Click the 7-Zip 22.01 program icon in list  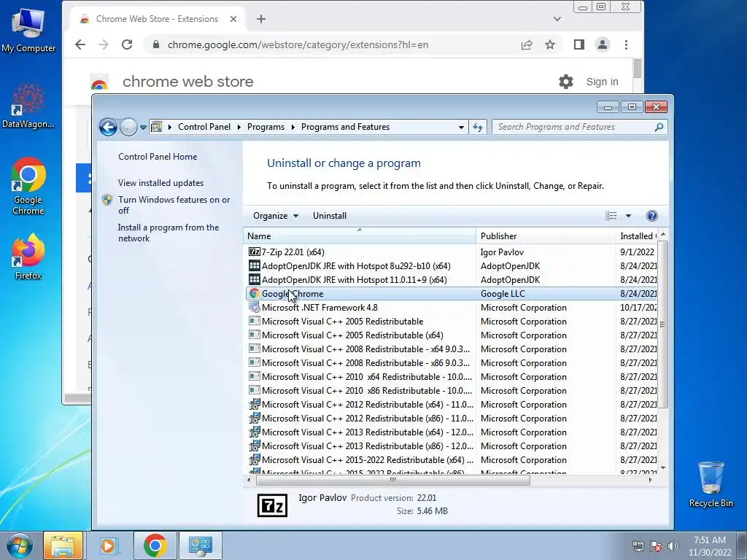click(x=255, y=252)
